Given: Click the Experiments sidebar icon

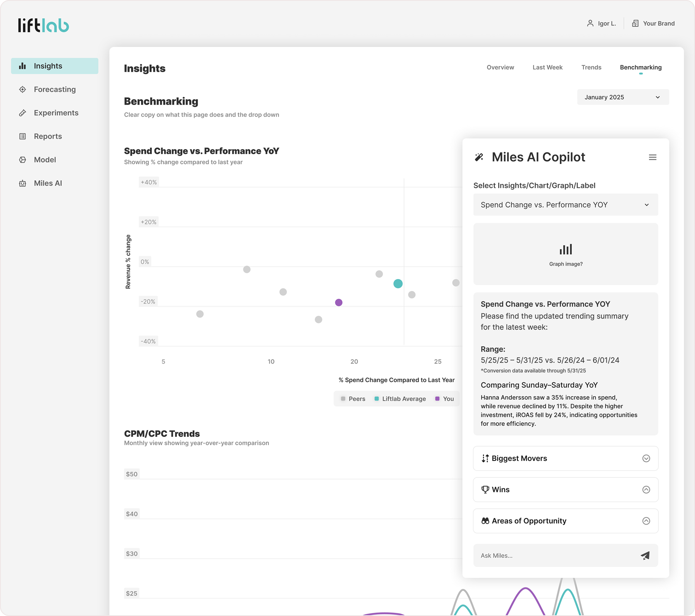Looking at the screenshot, I should (22, 113).
